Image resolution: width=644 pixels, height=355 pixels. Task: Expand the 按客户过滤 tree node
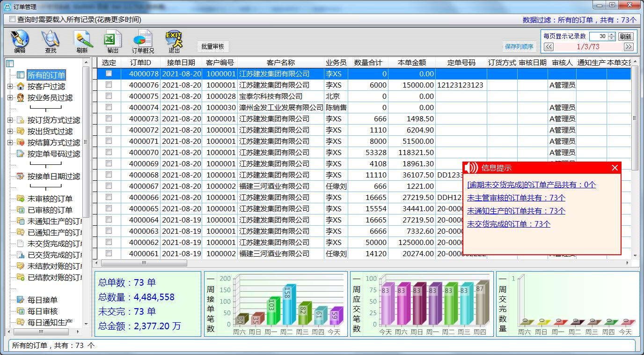(x=10, y=86)
